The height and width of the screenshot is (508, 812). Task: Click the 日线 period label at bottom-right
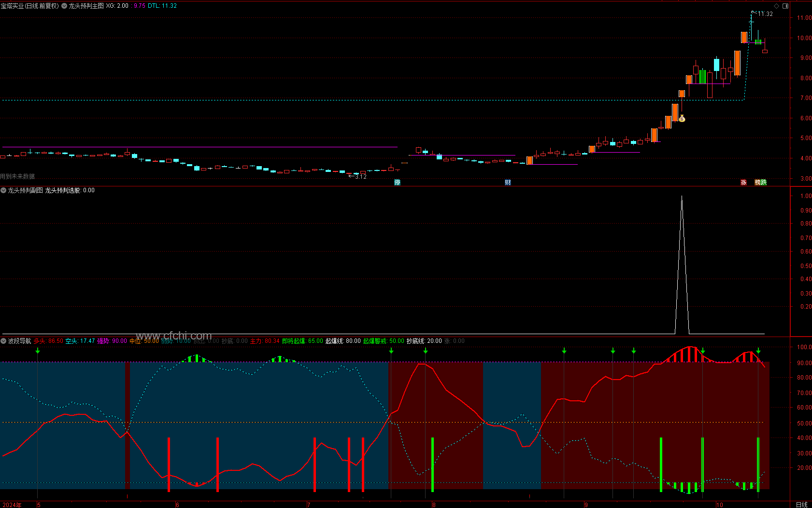[801, 505]
